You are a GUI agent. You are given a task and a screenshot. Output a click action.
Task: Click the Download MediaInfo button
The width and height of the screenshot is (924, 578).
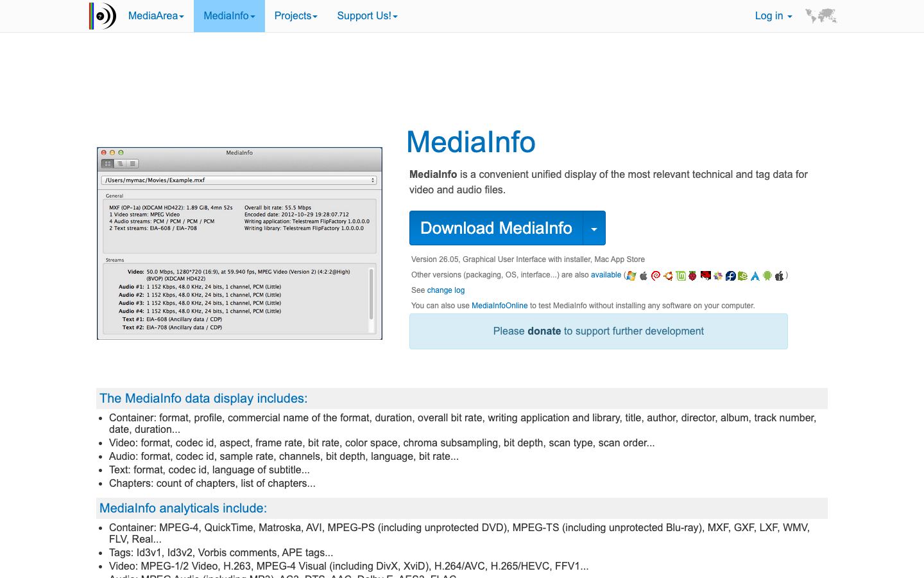point(496,228)
